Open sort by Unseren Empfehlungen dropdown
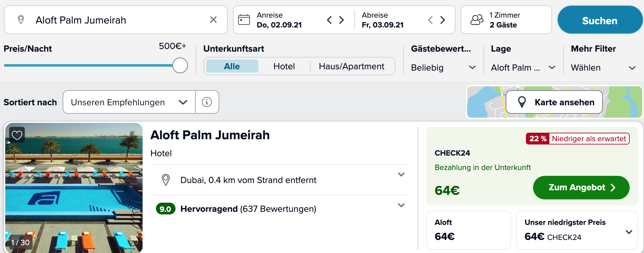The height and width of the screenshot is (253, 644). click(x=129, y=102)
